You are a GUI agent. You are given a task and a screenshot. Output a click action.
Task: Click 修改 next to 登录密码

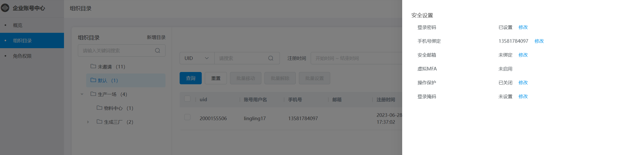point(523,27)
